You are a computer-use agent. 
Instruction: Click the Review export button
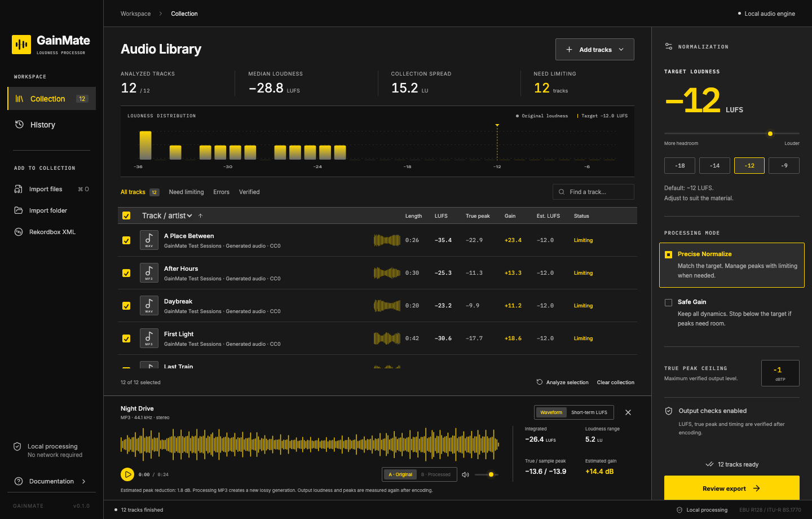pos(732,488)
